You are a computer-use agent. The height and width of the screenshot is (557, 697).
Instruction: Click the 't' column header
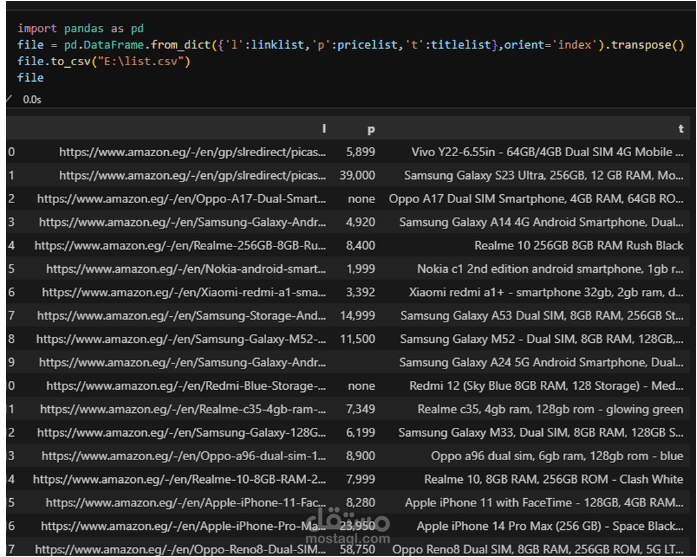681,128
